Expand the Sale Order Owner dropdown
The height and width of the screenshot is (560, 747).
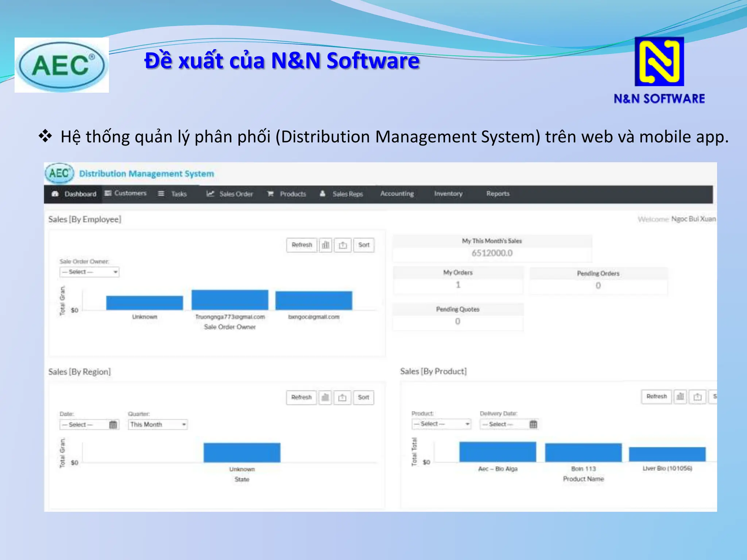tap(89, 272)
